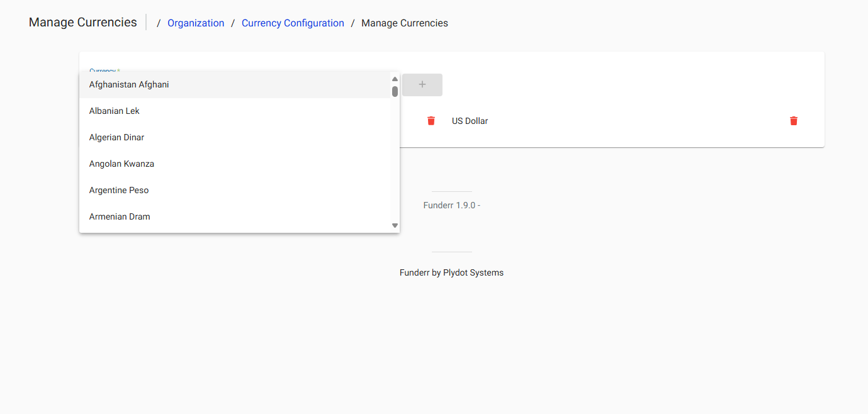Select Algerian Dinar from the currency list

pyautogui.click(x=116, y=137)
